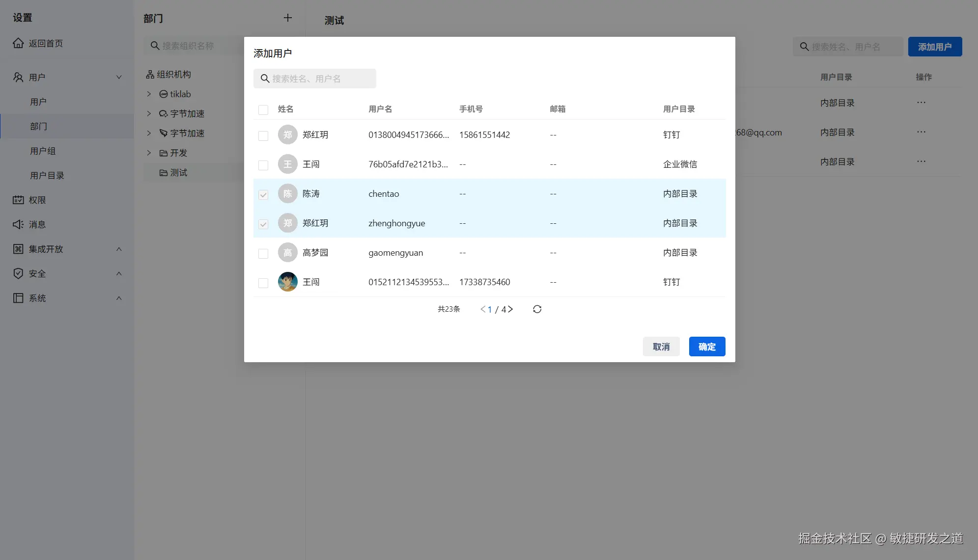Click the home icon for 返回首页
978x560 pixels.
(x=18, y=43)
